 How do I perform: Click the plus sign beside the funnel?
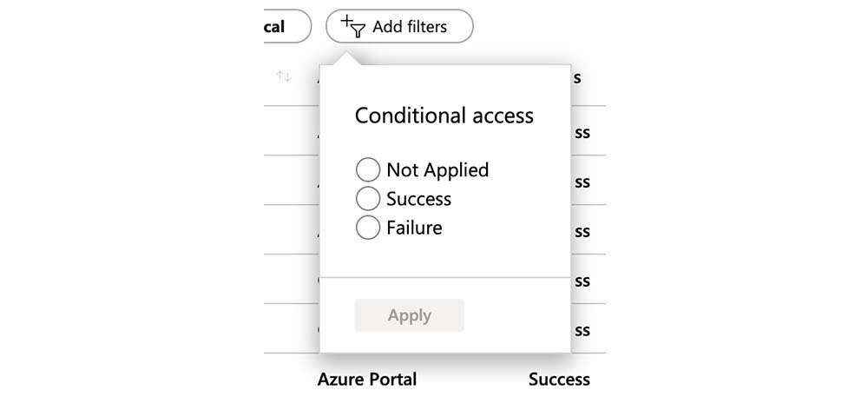[346, 20]
